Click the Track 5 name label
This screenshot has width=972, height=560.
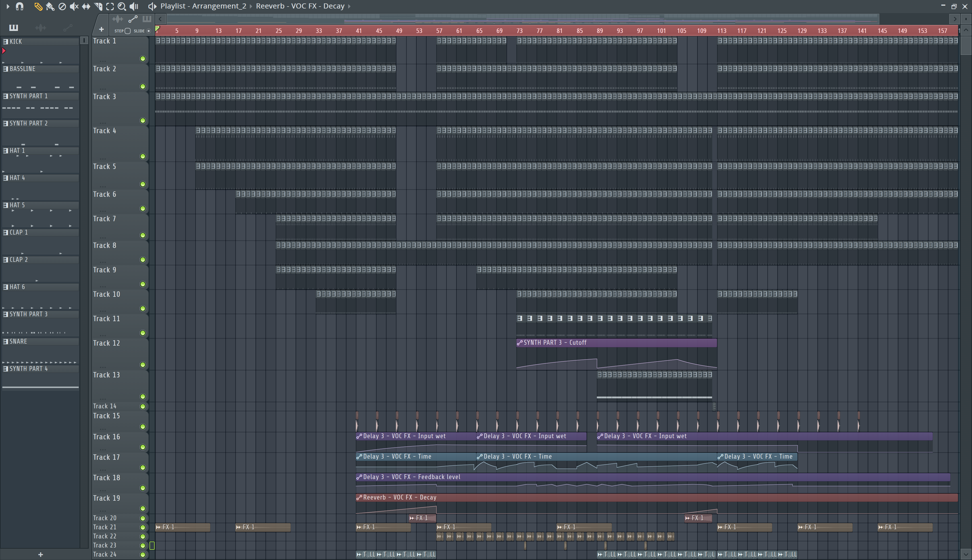point(104,166)
